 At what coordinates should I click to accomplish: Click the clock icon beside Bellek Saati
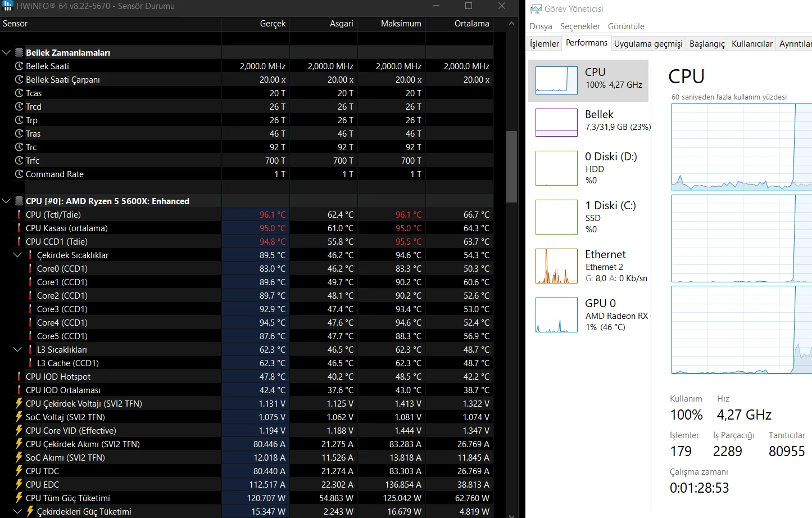click(19, 66)
